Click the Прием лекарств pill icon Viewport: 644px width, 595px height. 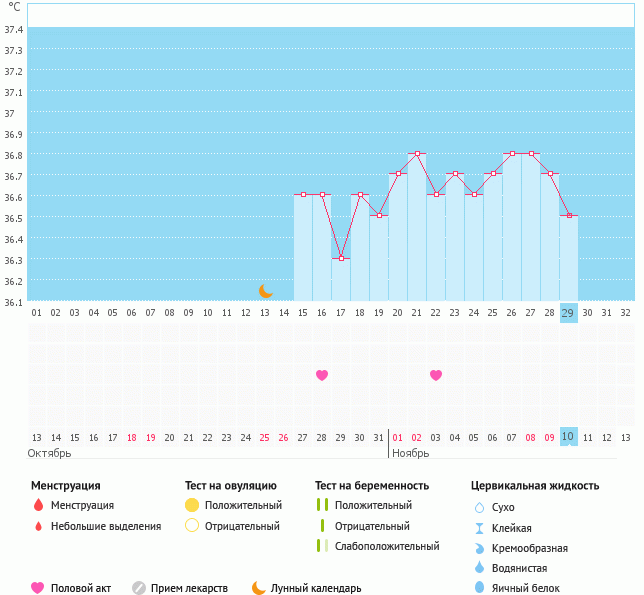click(x=139, y=588)
